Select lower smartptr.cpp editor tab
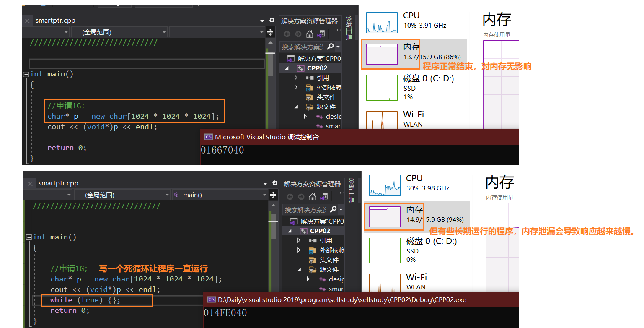The image size is (644, 328). [x=58, y=183]
